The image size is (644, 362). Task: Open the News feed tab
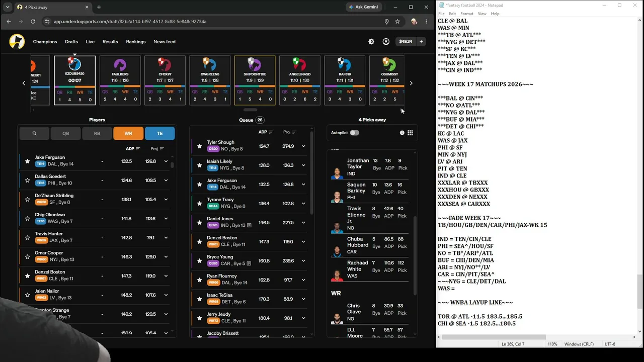(x=165, y=42)
